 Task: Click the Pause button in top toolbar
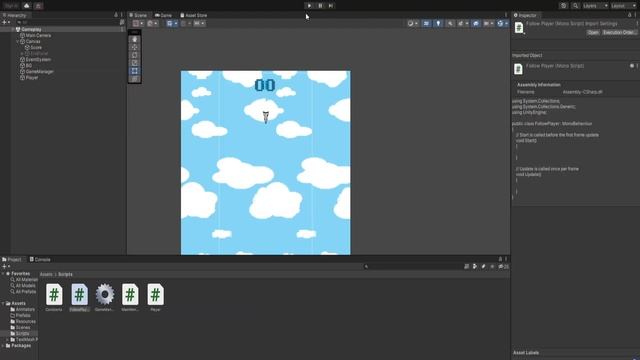tap(320, 6)
